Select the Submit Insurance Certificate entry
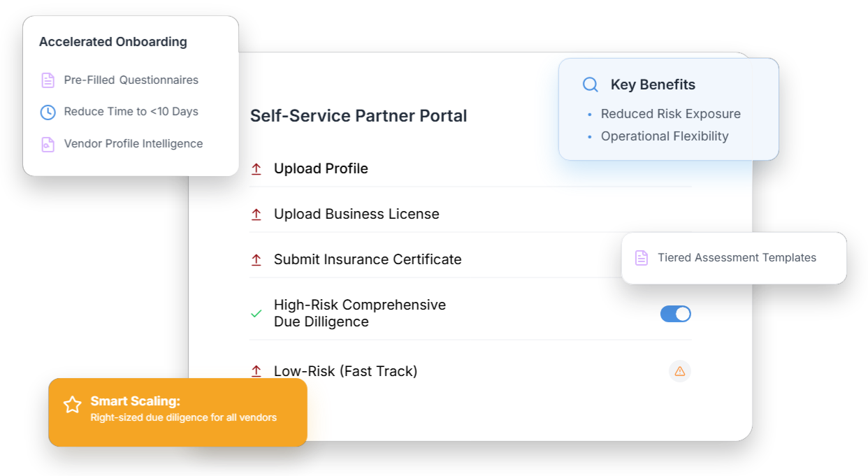The image size is (868, 476). [x=367, y=259]
